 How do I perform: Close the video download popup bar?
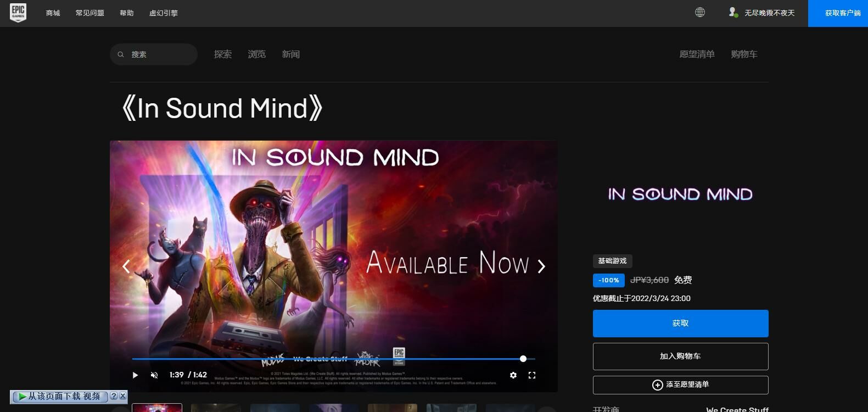[123, 396]
